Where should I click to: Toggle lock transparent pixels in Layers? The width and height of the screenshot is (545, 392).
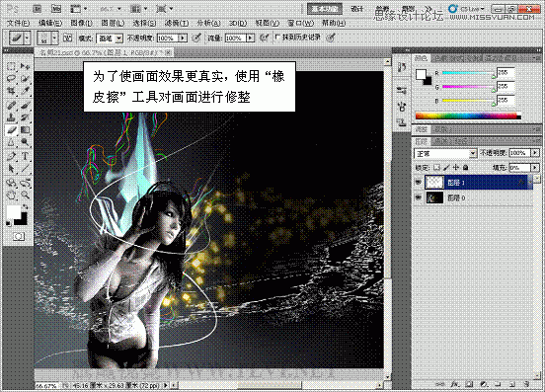pos(437,168)
